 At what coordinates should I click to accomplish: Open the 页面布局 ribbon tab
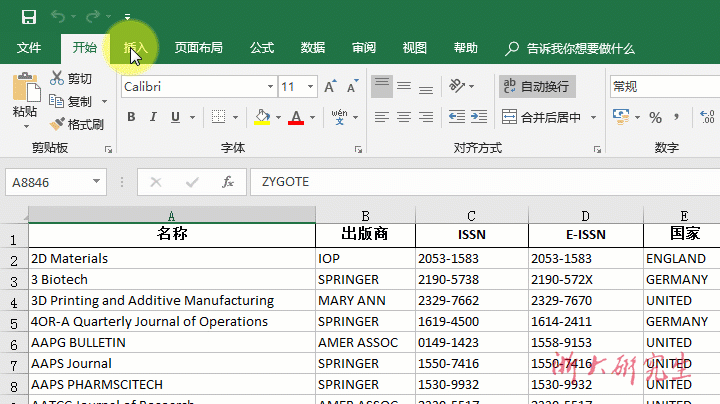[x=198, y=48]
